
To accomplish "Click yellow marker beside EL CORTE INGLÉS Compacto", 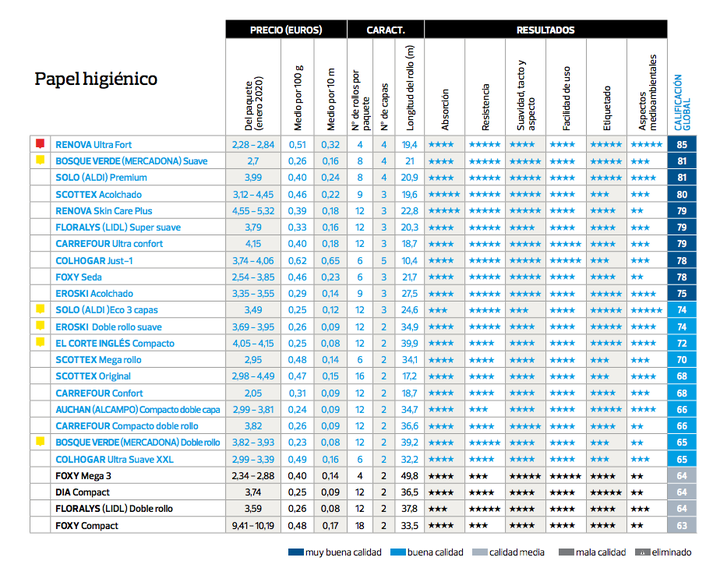I will [x=40, y=342].
